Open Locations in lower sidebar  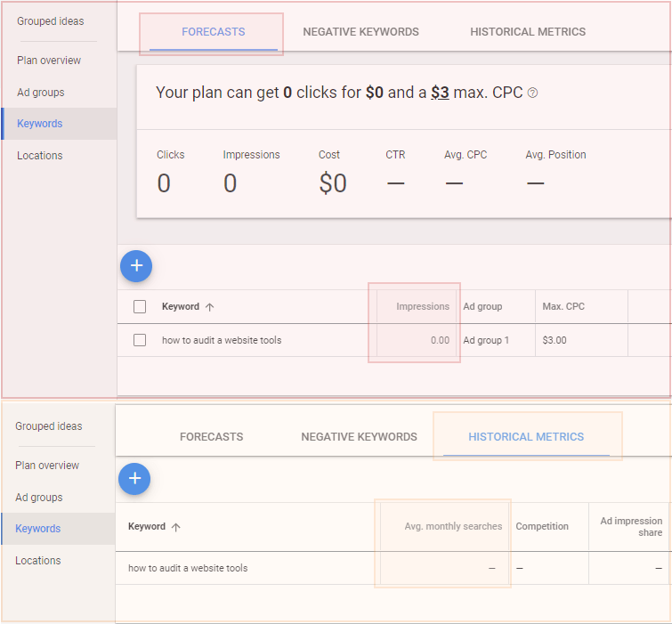pyautogui.click(x=38, y=561)
